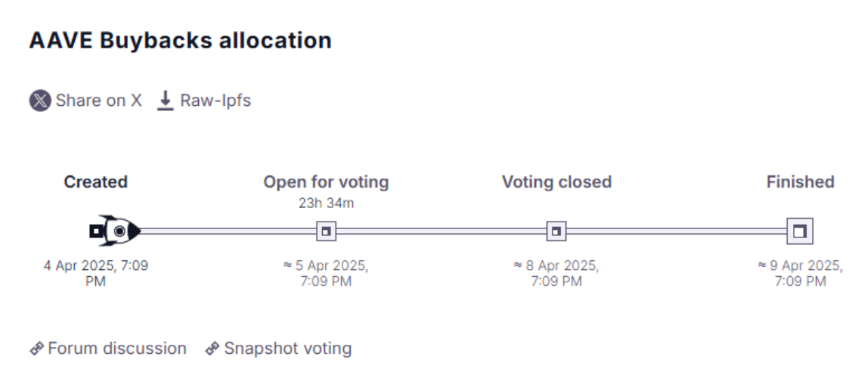Screen dimensions: 868x366
Task: Select the Voting closed square marker
Action: 556,231
